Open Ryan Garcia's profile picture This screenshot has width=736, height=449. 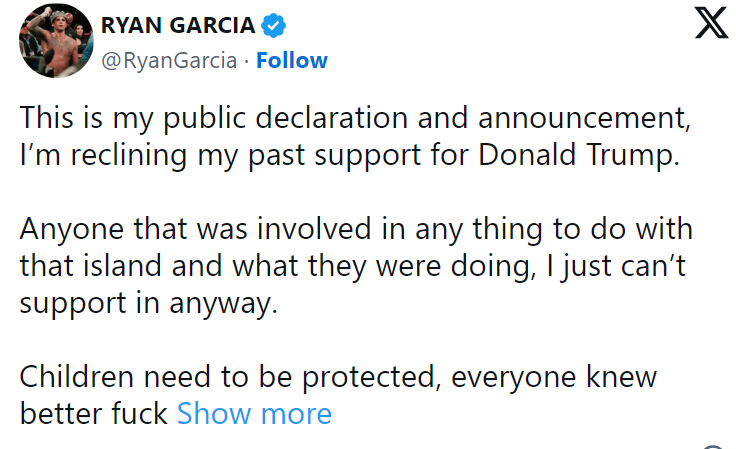pos(53,42)
